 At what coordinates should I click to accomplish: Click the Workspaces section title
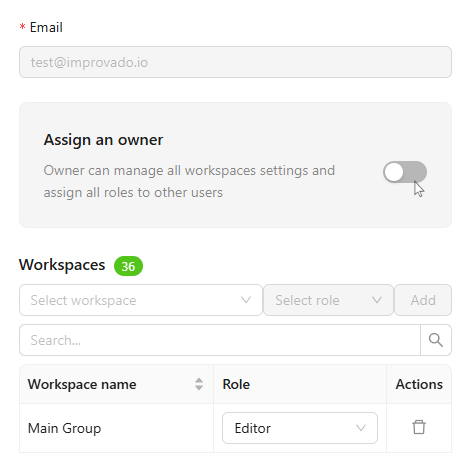(x=62, y=265)
